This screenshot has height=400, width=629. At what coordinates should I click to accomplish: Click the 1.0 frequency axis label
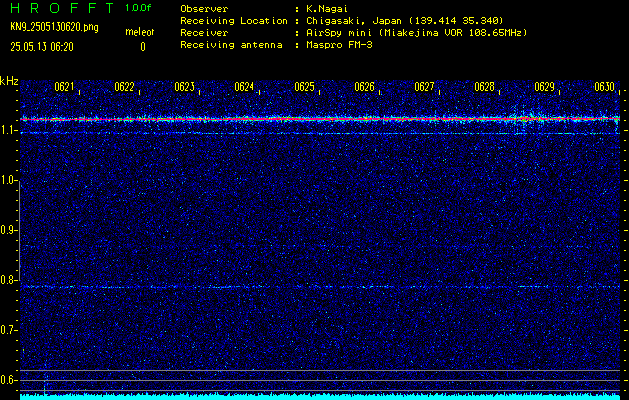pos(7,180)
